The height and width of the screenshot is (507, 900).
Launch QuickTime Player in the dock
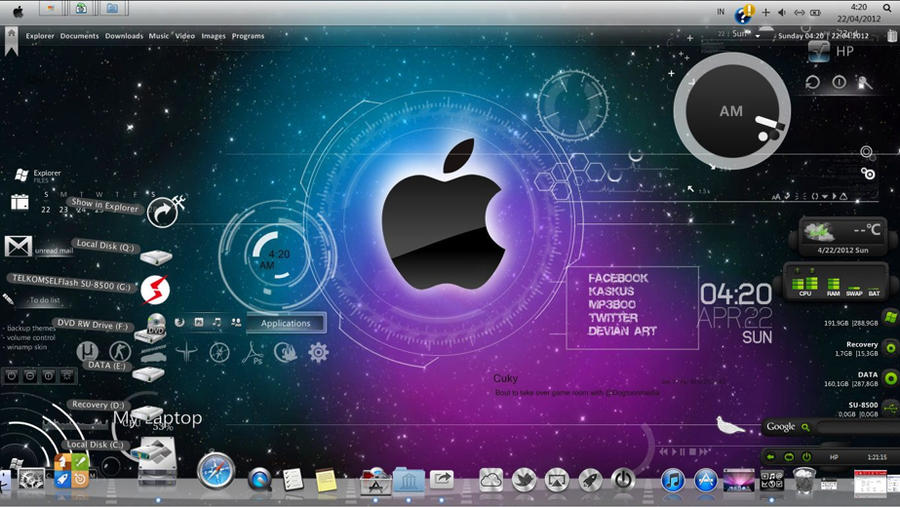pos(259,478)
